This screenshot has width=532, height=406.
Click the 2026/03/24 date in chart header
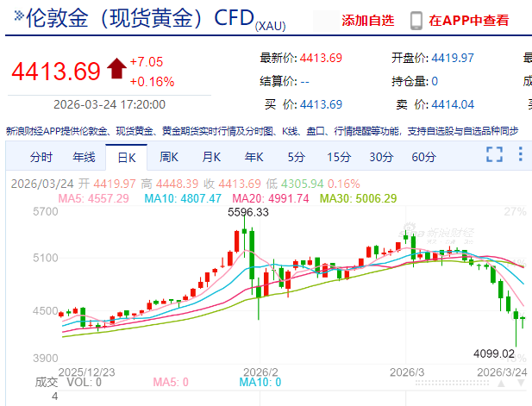(x=42, y=184)
